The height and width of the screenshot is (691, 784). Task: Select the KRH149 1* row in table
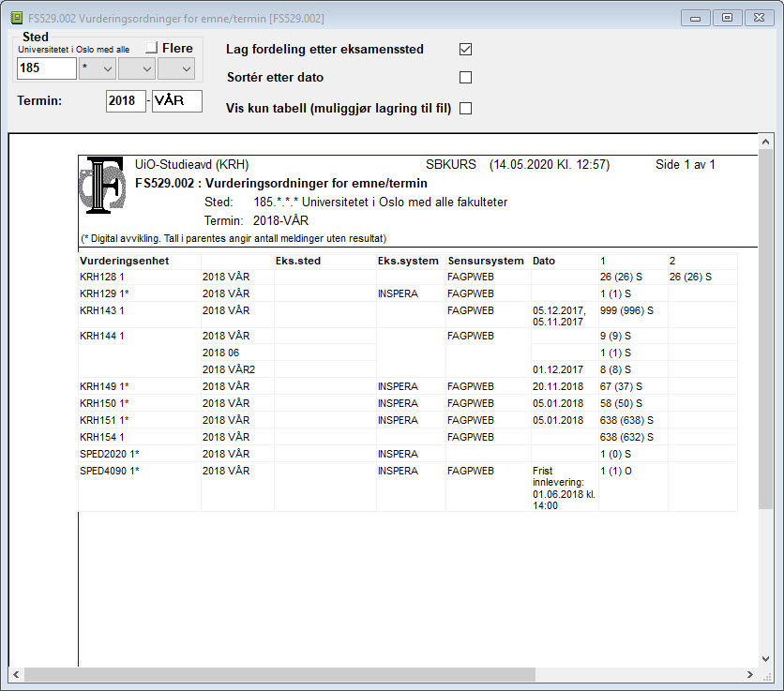click(408, 386)
